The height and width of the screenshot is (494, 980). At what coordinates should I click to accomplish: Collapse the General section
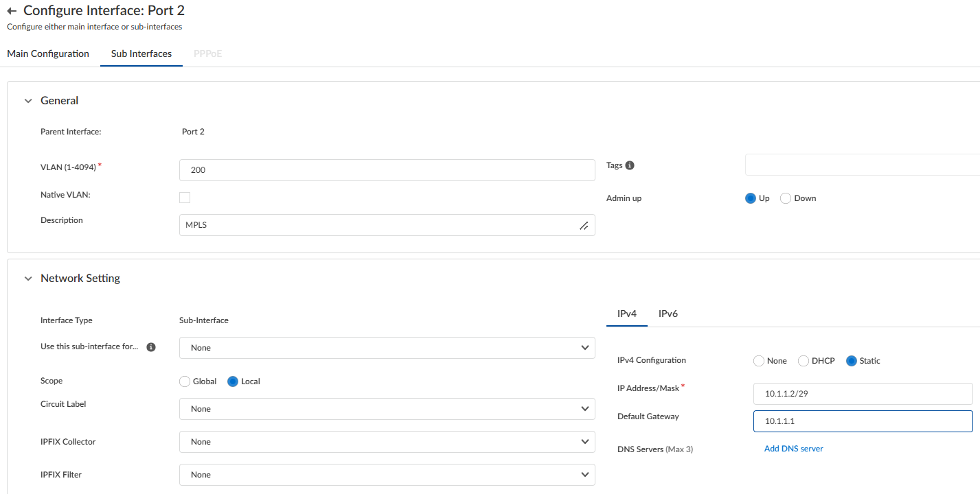pyautogui.click(x=28, y=101)
